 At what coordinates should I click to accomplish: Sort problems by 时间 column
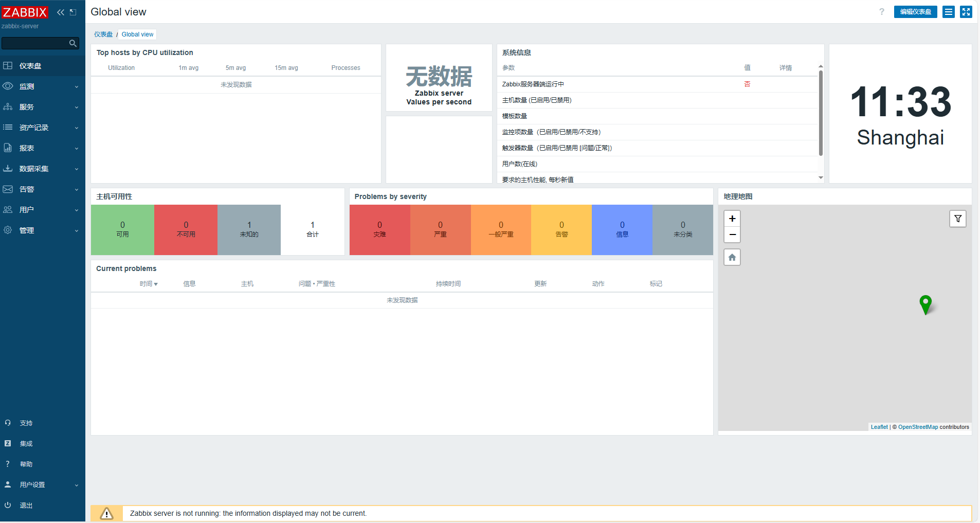tap(149, 284)
